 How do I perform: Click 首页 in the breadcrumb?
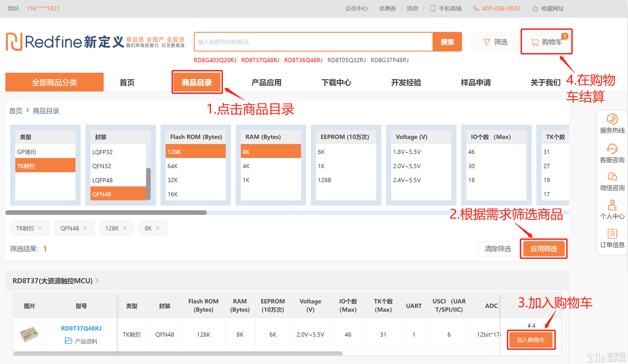click(16, 111)
